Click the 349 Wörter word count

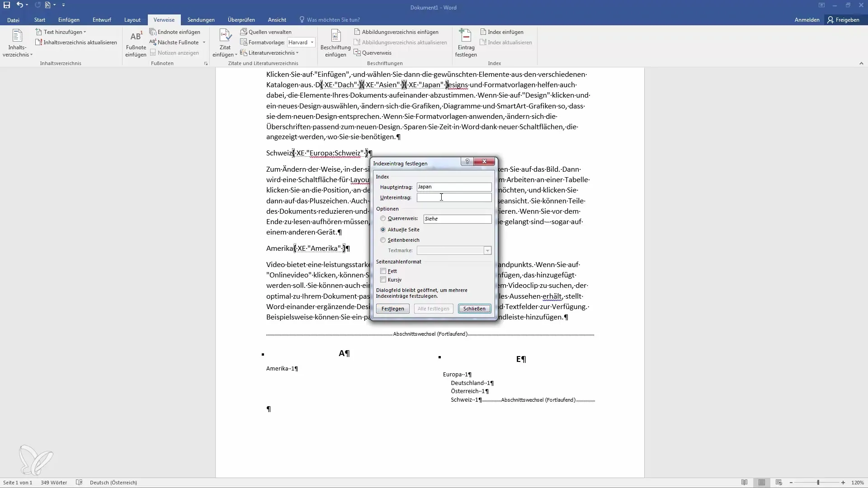(54, 483)
